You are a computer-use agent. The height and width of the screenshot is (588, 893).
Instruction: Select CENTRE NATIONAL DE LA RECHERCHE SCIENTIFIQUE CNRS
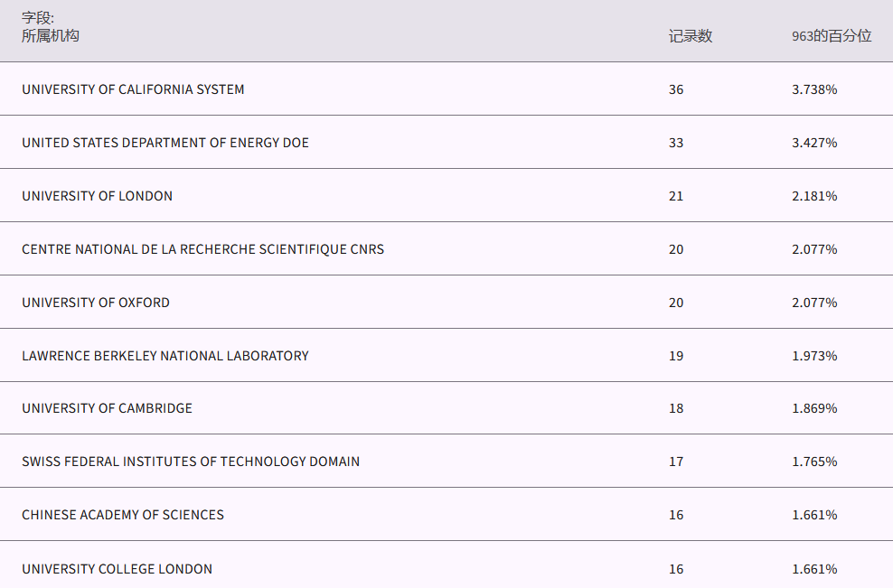click(x=202, y=249)
